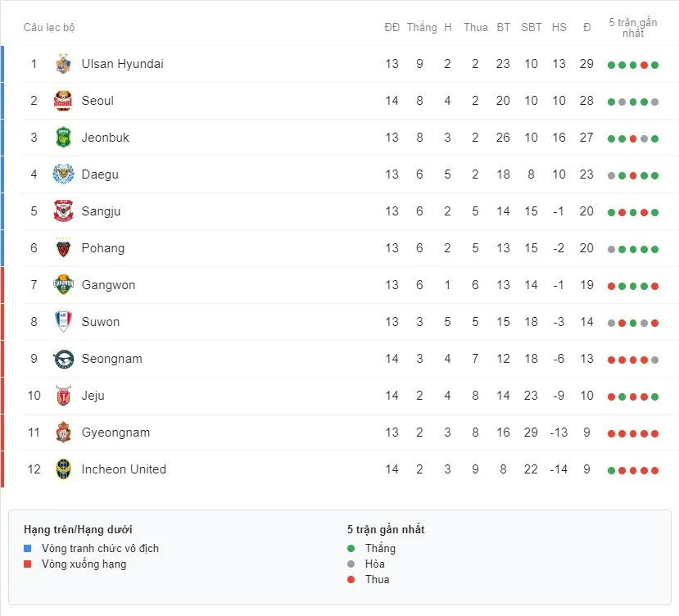Viewport: 679px width, 616px height.
Task: Click the Pohang shield logo
Action: (63, 248)
